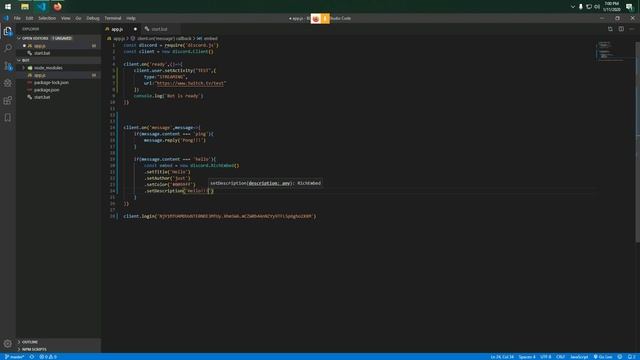Open the Terminal menu
640x360 pixels.
pyautogui.click(x=113, y=18)
